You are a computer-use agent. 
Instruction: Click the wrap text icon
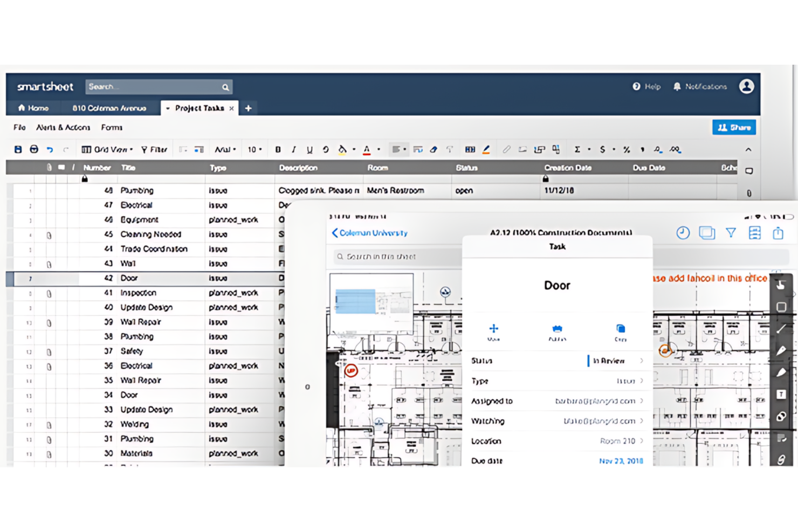[418, 150]
